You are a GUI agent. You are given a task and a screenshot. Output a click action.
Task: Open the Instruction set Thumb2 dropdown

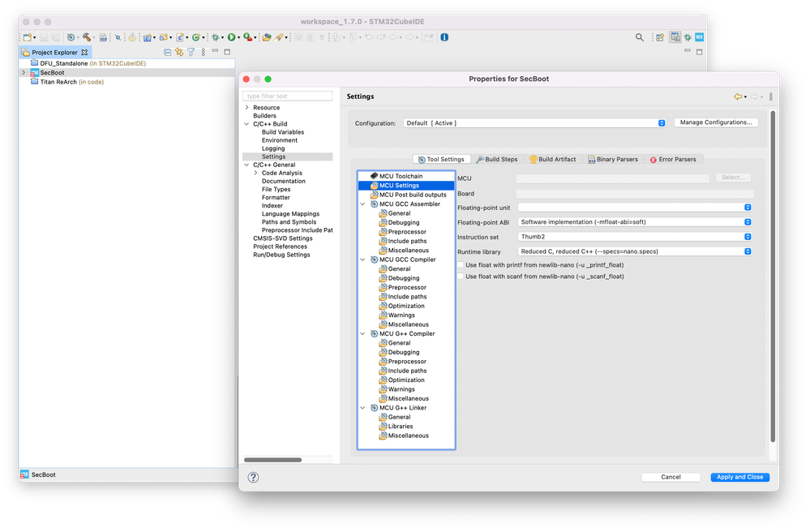(635, 237)
